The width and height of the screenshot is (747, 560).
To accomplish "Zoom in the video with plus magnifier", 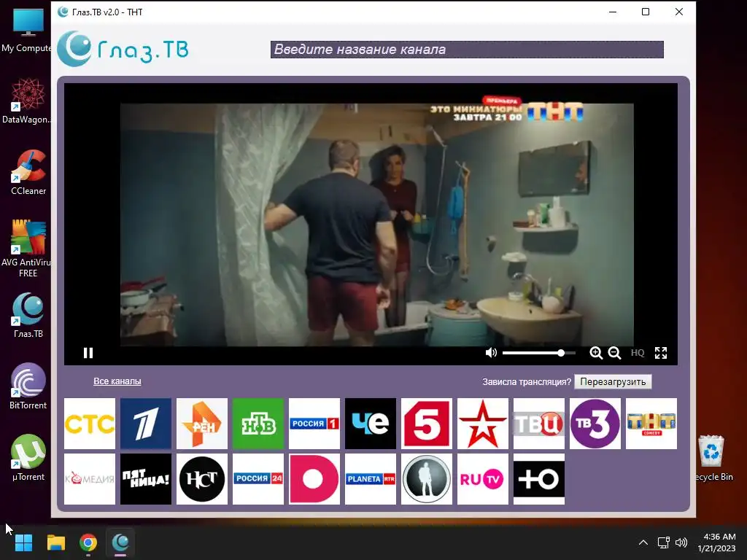I will tap(595, 353).
